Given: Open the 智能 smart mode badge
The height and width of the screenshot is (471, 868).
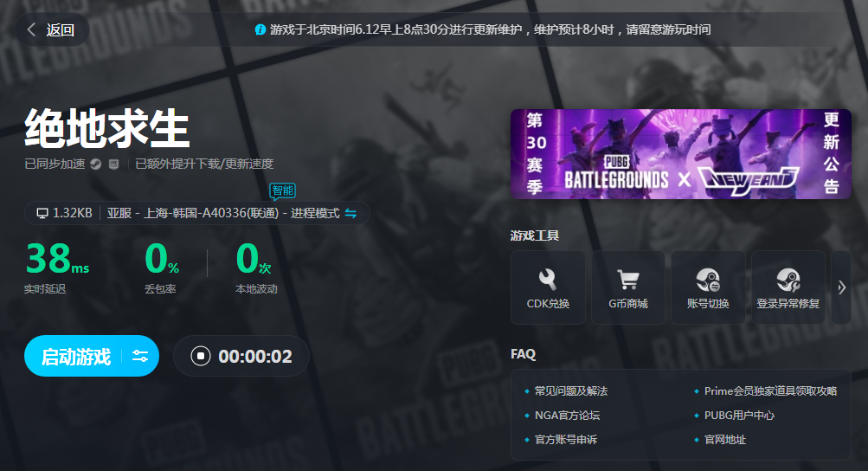Looking at the screenshot, I should coord(282,190).
